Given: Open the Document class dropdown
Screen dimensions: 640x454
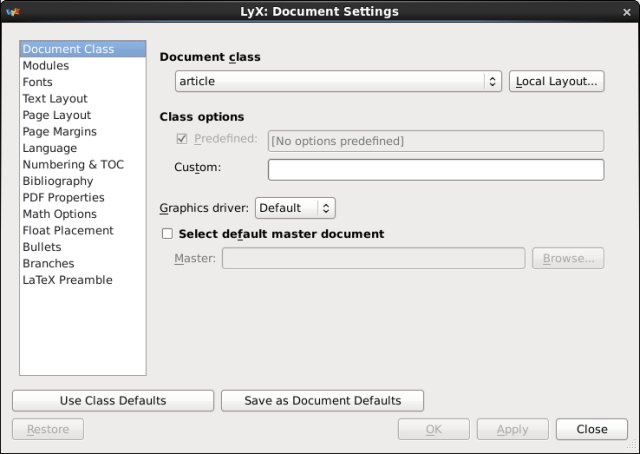Looking at the screenshot, I should (338, 82).
